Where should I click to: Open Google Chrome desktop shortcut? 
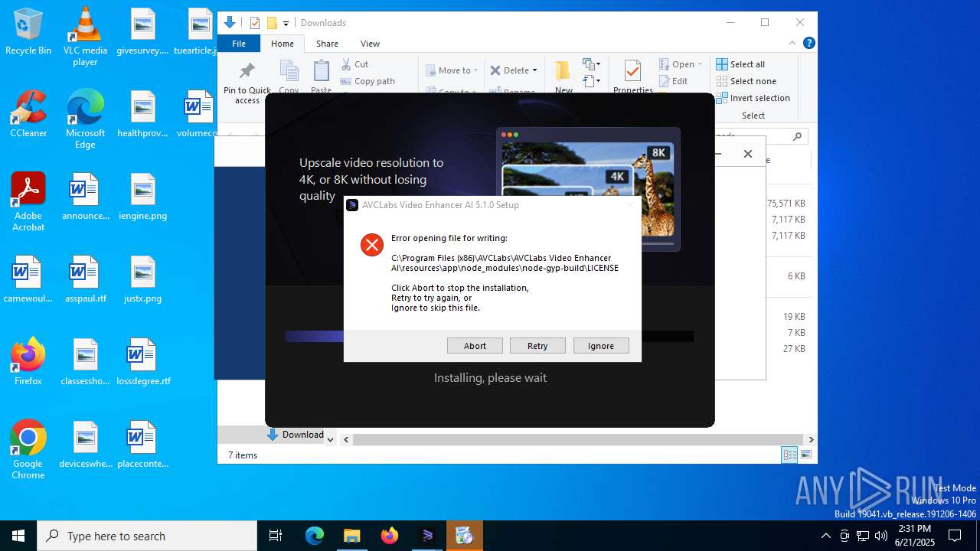pyautogui.click(x=28, y=449)
